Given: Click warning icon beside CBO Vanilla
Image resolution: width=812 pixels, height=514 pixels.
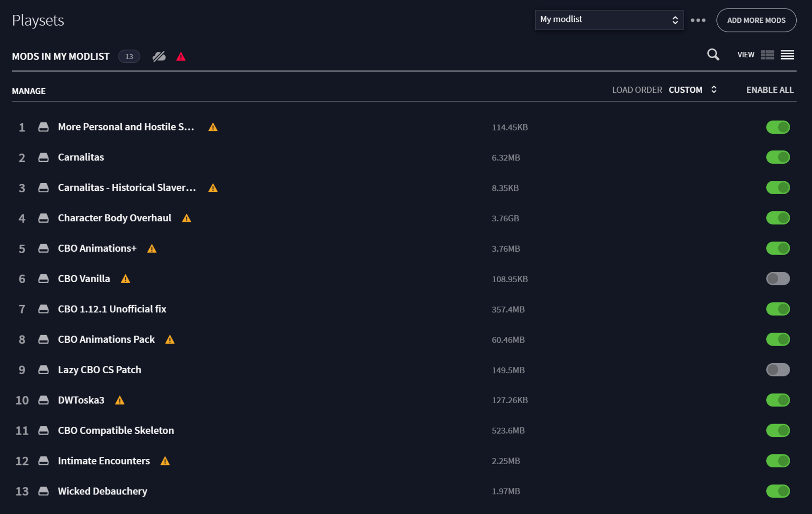Looking at the screenshot, I should click(126, 279).
